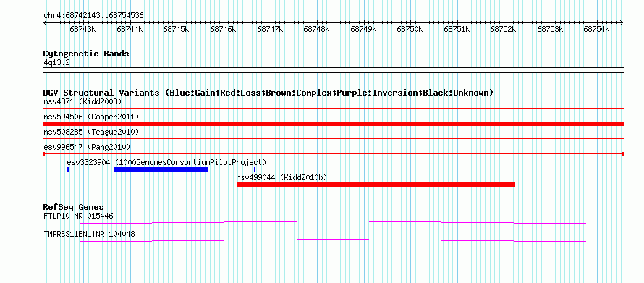This screenshot has height=283, width=644.
Task: Click the 68753k ruler tick label
Action: tap(550, 30)
